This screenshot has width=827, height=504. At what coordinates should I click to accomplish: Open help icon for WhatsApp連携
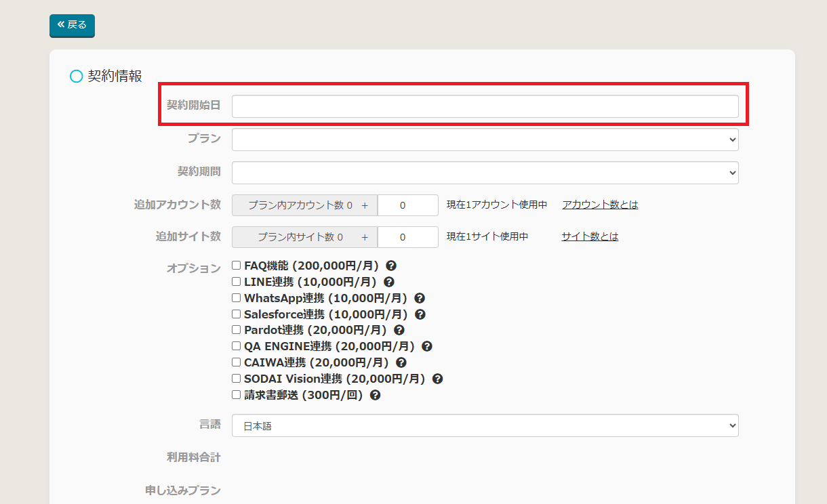click(x=420, y=298)
